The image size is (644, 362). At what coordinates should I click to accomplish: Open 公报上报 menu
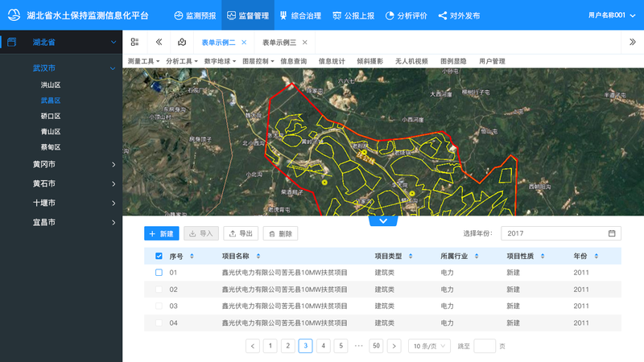tap(353, 15)
